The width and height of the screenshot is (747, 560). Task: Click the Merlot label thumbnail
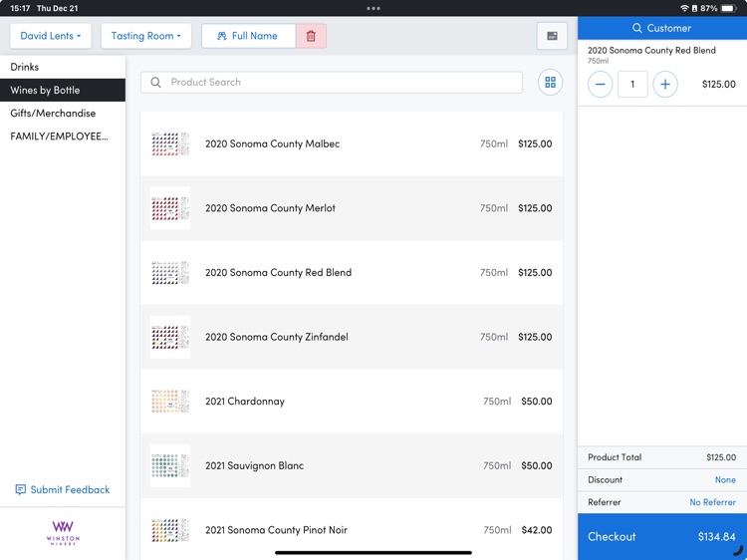170,208
